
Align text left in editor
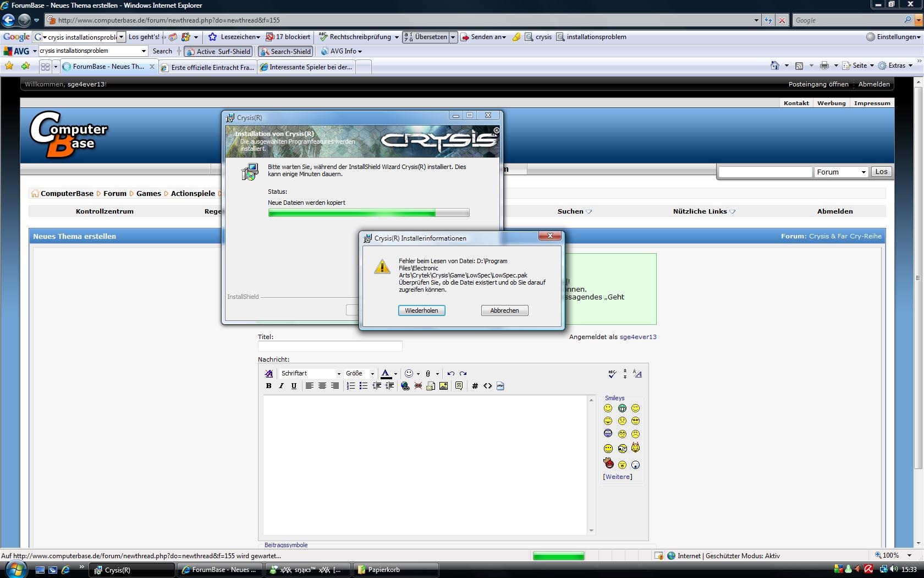(x=309, y=386)
